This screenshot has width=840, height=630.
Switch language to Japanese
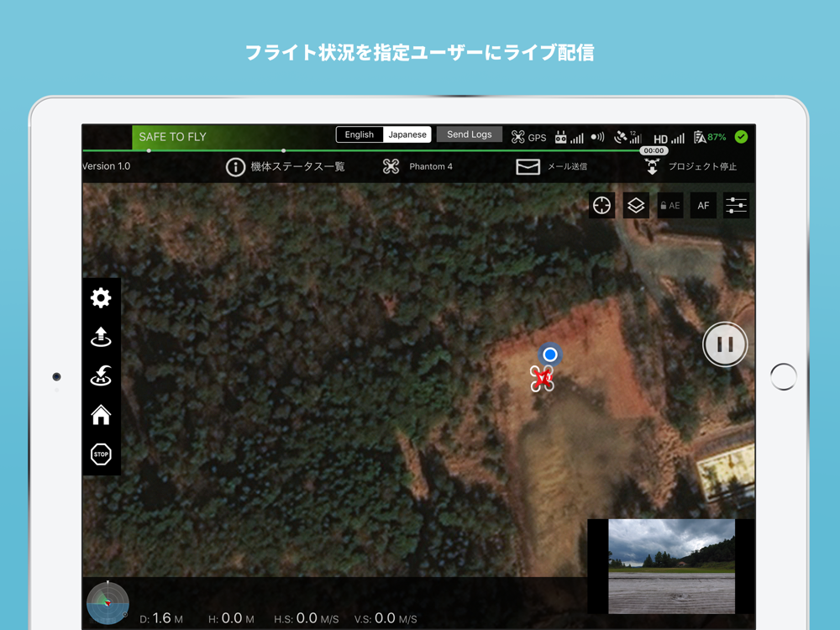(407, 134)
